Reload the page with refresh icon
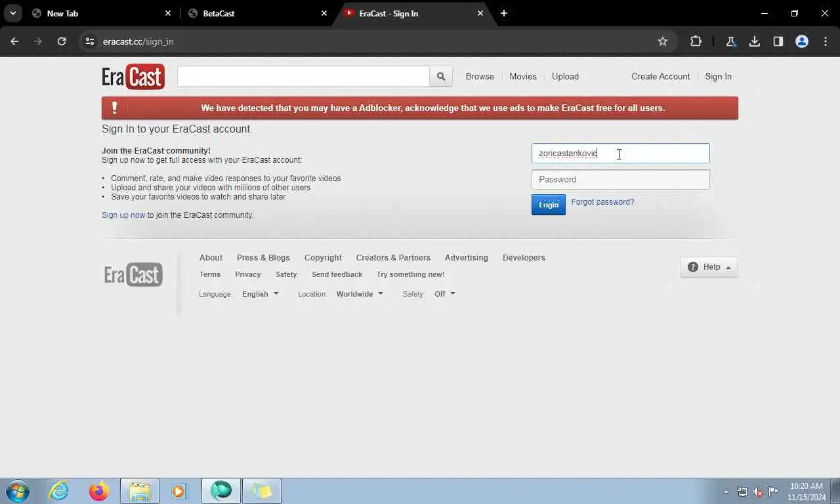This screenshot has height=504, width=840. [x=62, y=41]
